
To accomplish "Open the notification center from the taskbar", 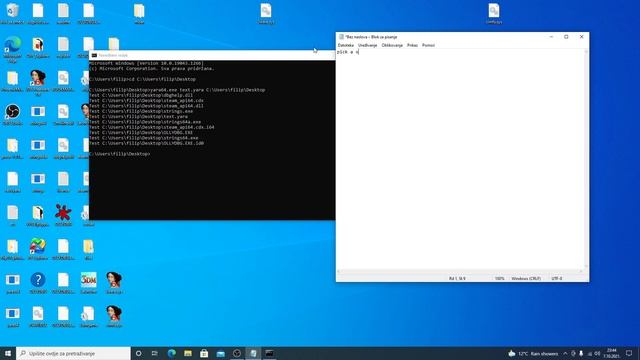I will point(629,353).
